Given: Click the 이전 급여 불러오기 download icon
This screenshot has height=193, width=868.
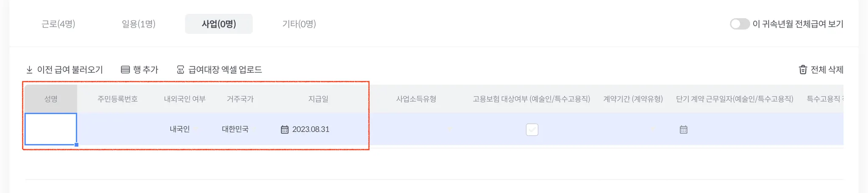Looking at the screenshot, I should pyautogui.click(x=29, y=70).
